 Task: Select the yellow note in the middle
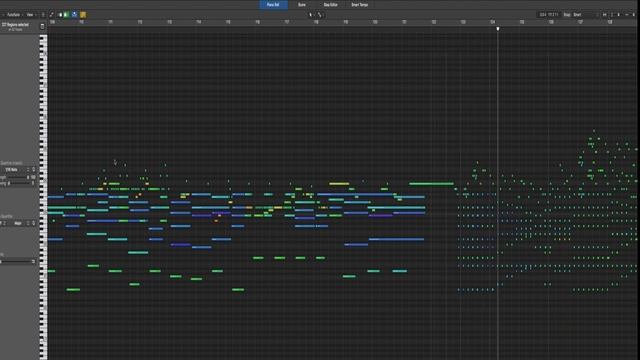[339, 184]
